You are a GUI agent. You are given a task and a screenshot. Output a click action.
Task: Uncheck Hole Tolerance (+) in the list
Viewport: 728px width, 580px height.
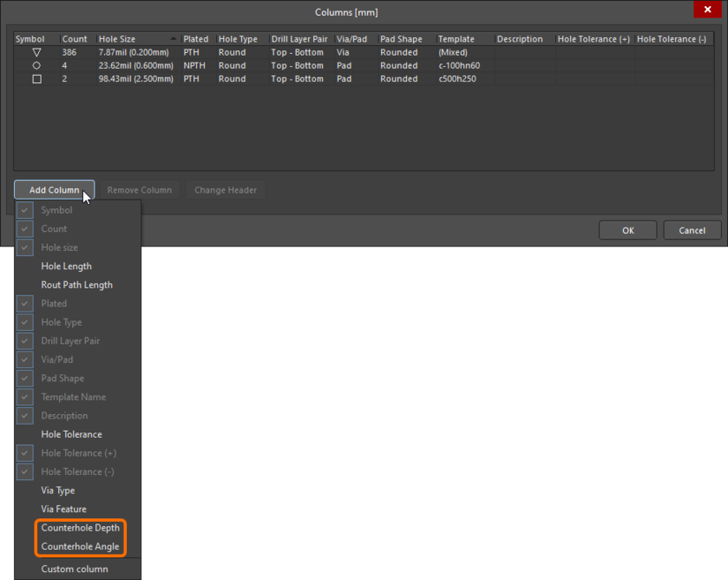coord(24,453)
